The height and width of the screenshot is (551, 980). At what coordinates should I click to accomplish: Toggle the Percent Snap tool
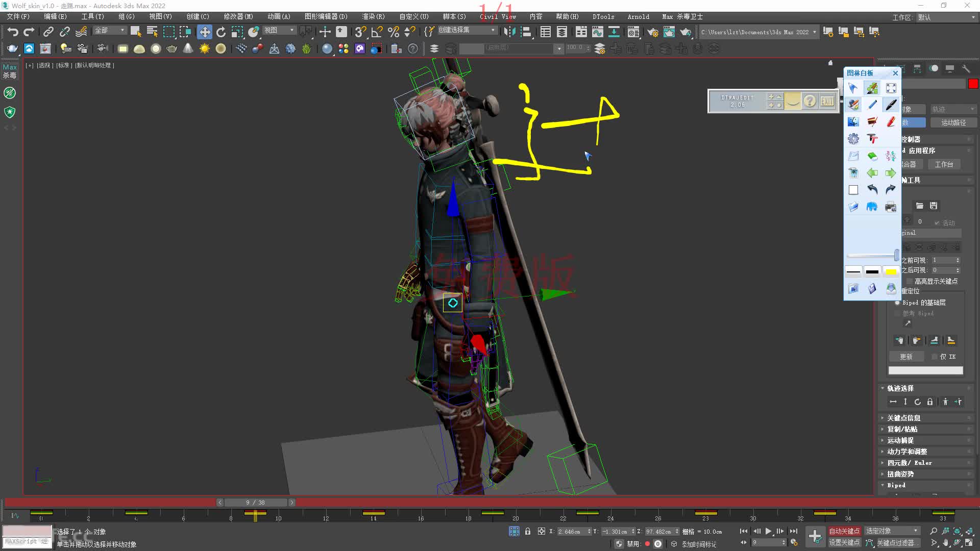pos(394,32)
